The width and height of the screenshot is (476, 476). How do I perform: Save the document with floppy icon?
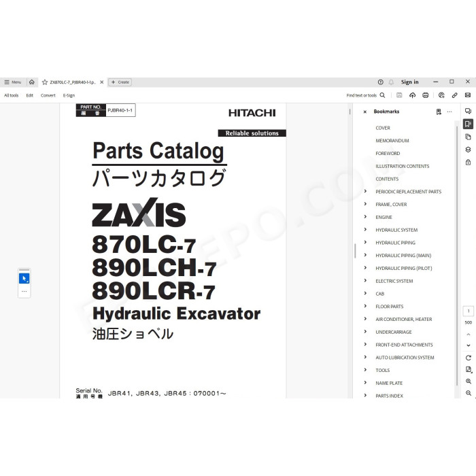click(399, 95)
